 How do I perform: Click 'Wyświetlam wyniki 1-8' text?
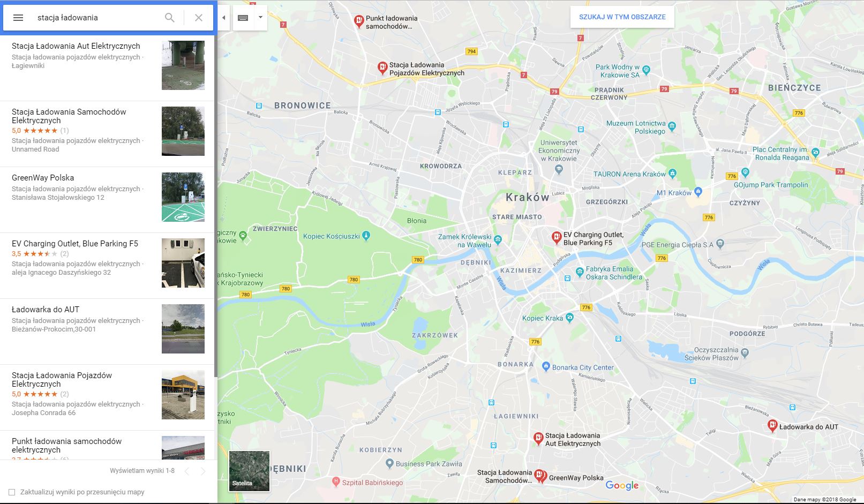click(142, 471)
